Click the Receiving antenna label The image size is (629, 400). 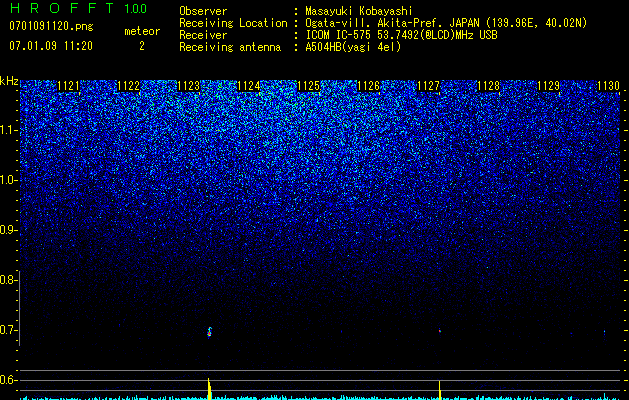click(230, 47)
